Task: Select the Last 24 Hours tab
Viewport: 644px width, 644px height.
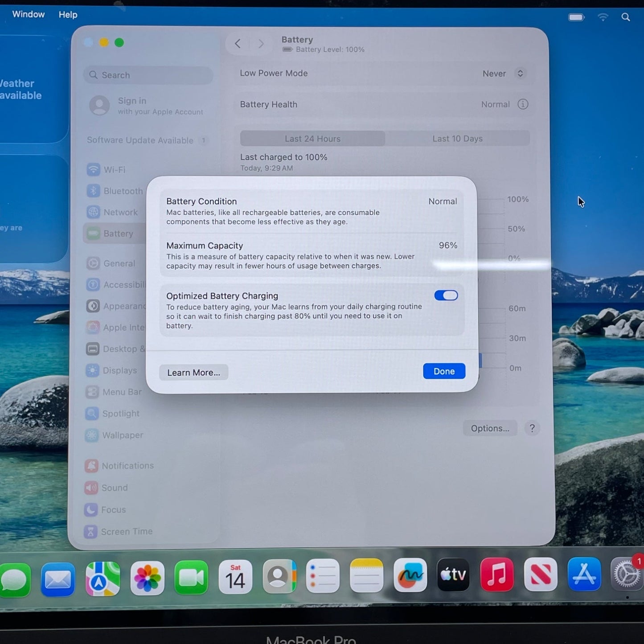Action: pos(312,139)
